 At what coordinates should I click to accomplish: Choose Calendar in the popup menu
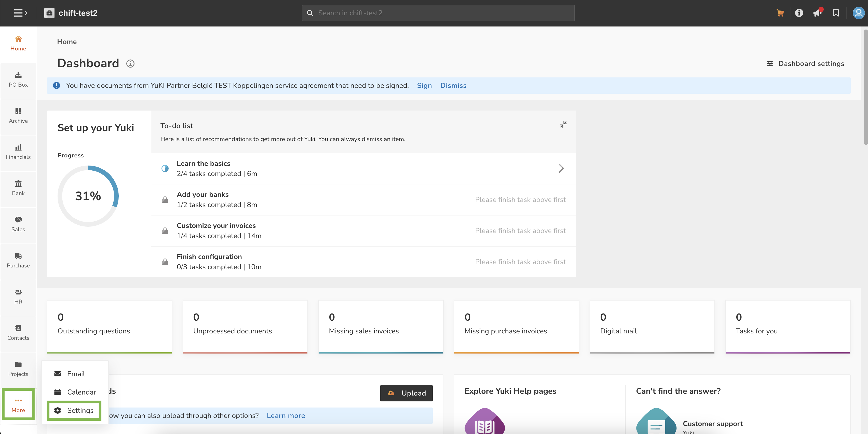(75, 392)
